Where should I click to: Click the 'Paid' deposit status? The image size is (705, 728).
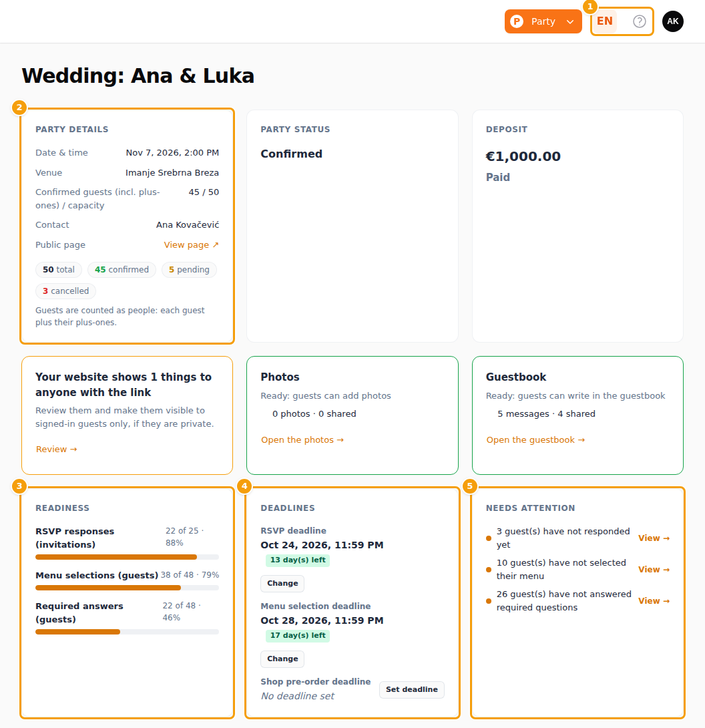[497, 178]
